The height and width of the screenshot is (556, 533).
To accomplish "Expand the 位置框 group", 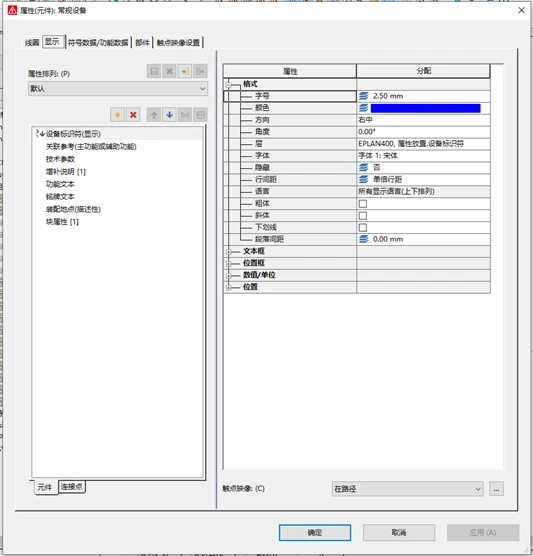I will (229, 264).
